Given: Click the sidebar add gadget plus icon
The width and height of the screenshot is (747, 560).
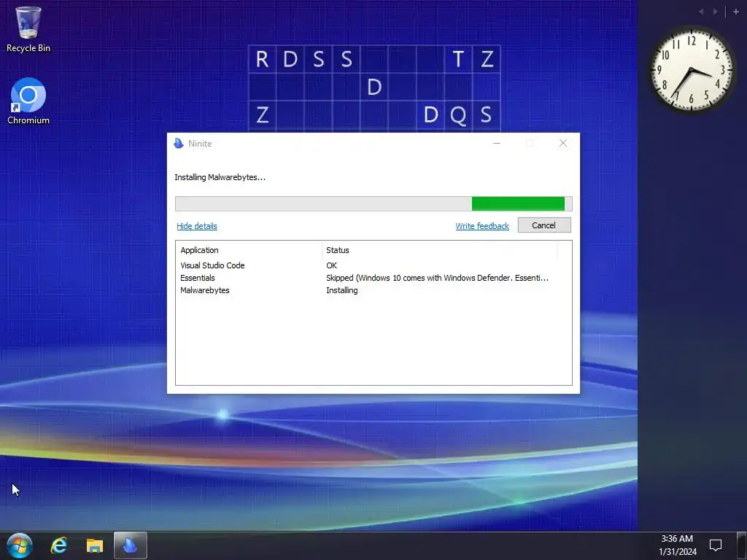Looking at the screenshot, I should [736, 12].
